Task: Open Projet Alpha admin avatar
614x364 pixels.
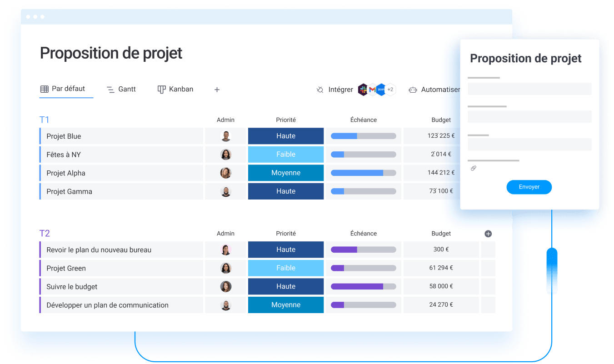Action: pos(226,173)
